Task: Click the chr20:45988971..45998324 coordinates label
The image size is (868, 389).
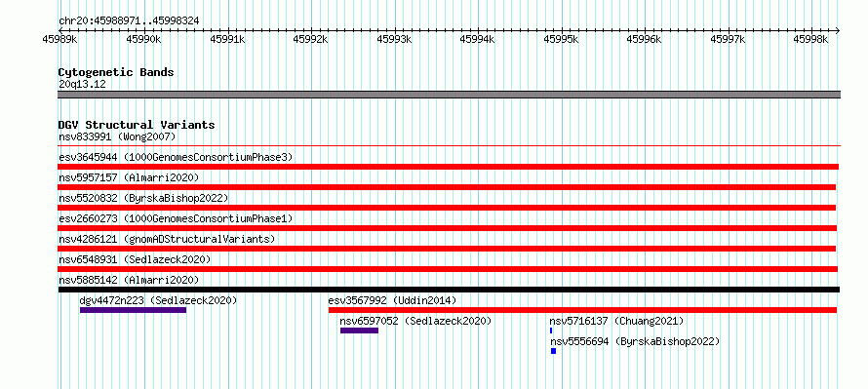Action: tap(129, 21)
